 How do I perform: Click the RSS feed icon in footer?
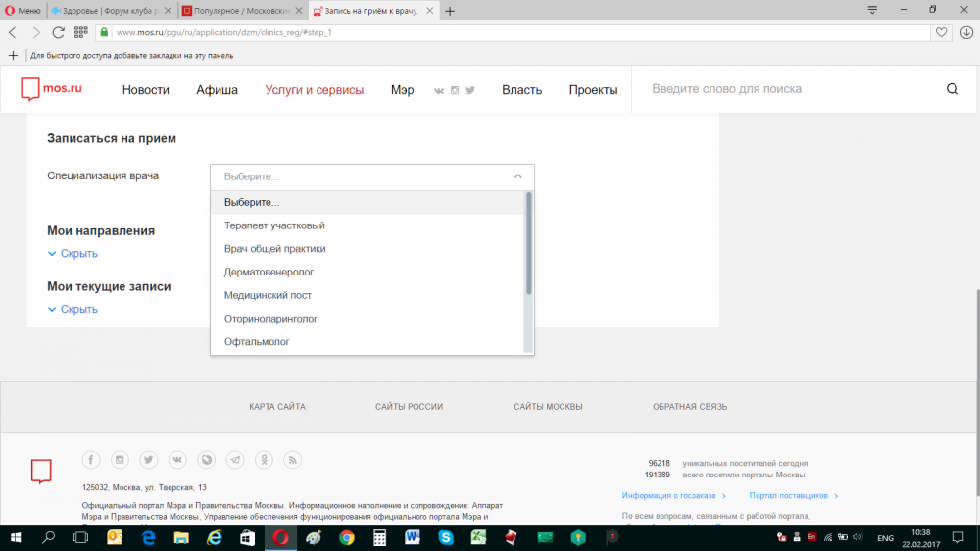293,460
